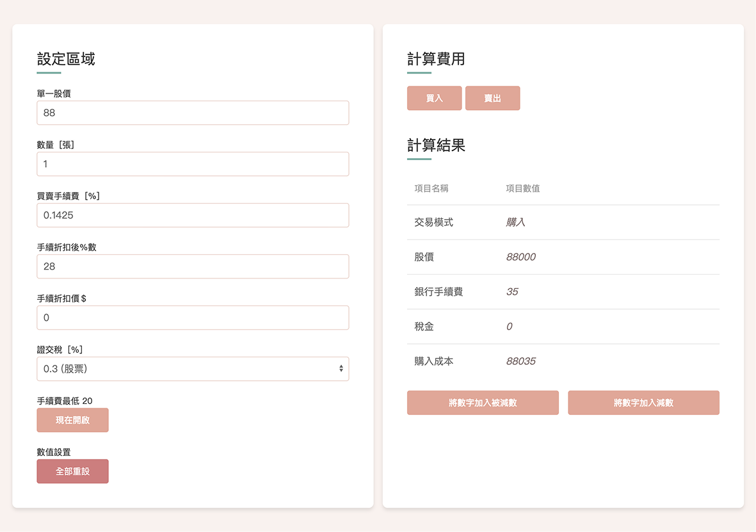
Task: Toggle the 現在開啟 minimum fee button
Action: (72, 420)
